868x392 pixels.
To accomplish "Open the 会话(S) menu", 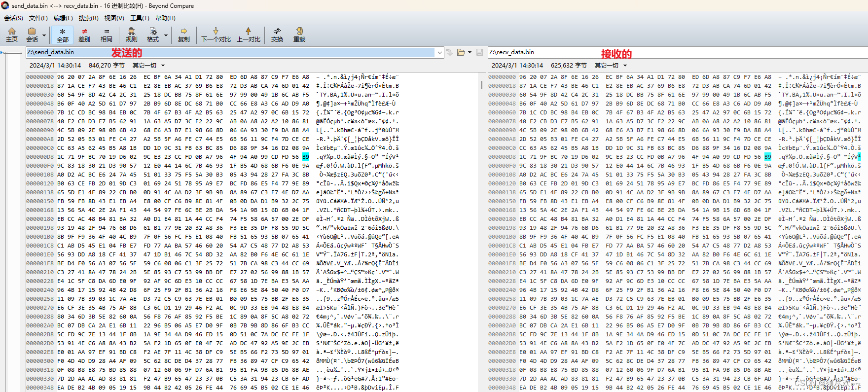I will tap(13, 18).
